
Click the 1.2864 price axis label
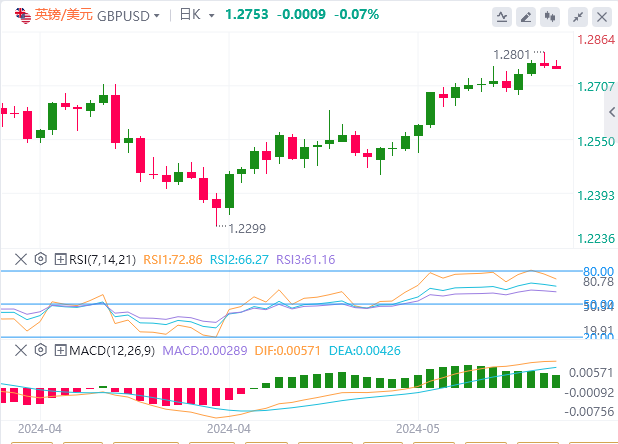click(x=596, y=40)
